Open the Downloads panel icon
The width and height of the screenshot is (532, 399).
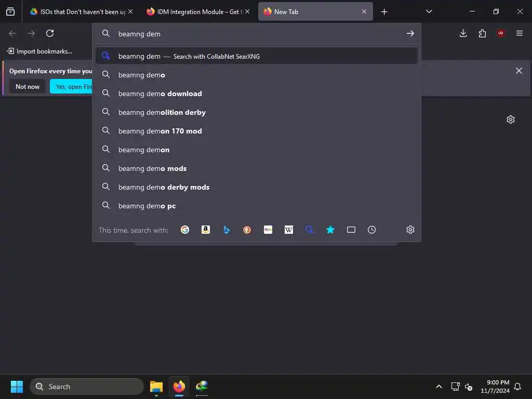click(x=463, y=33)
